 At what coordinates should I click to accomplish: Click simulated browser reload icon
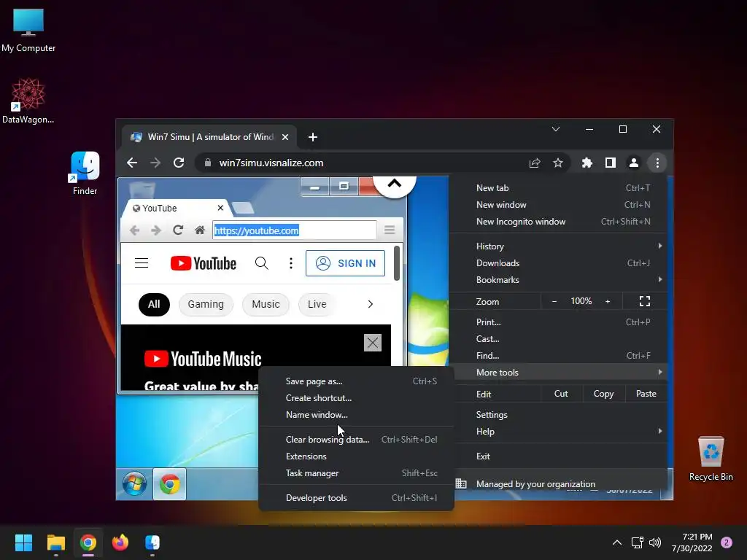[x=178, y=230]
